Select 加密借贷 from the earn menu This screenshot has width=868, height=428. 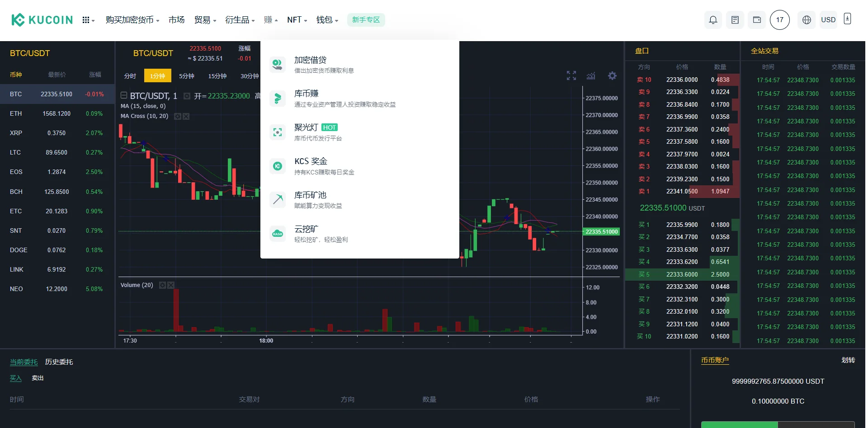[x=310, y=60]
